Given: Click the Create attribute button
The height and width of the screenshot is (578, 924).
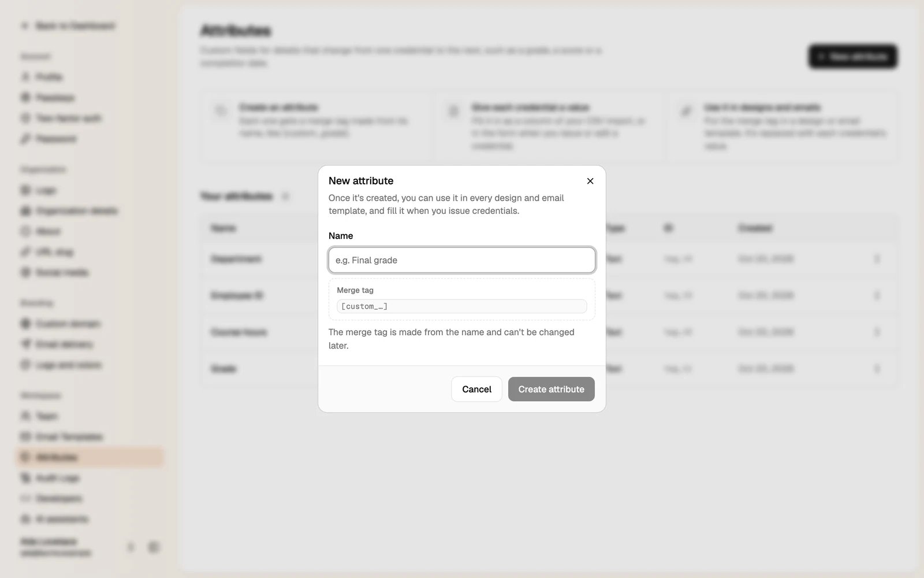Looking at the screenshot, I should tap(551, 389).
